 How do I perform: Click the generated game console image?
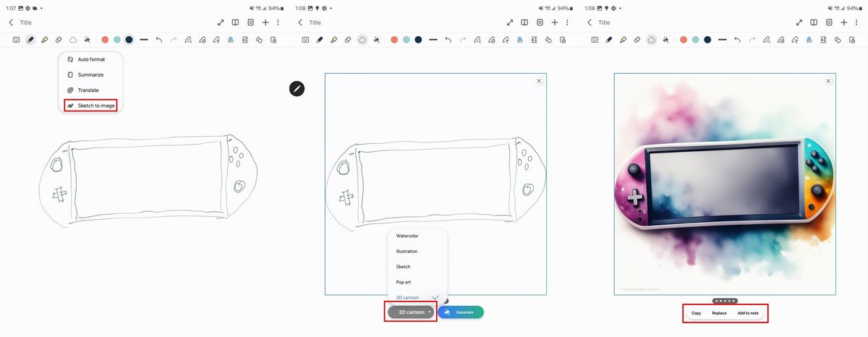click(x=725, y=184)
